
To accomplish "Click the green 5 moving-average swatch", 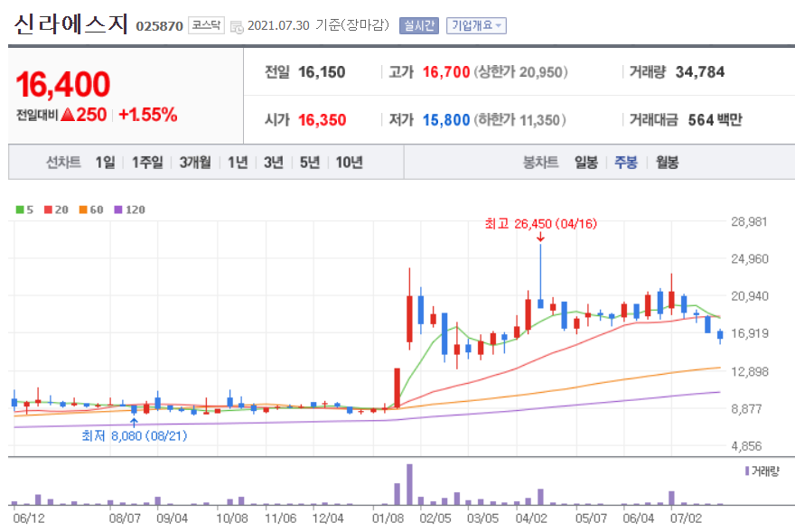I will pyautogui.click(x=20, y=210).
